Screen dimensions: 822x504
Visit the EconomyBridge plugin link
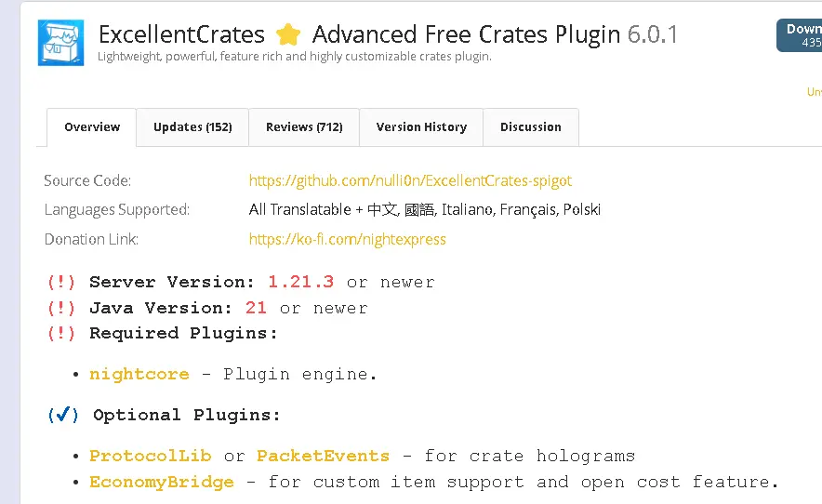pyautogui.click(x=162, y=482)
